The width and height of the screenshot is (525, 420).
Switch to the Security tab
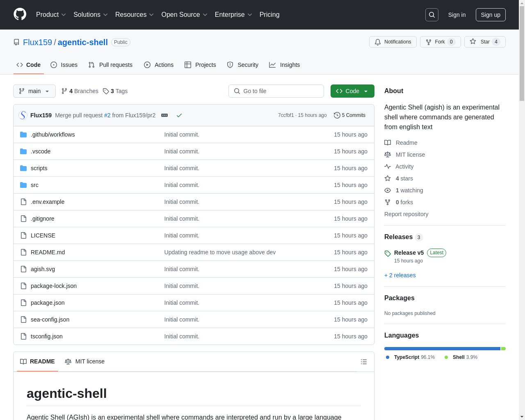[x=243, y=65]
